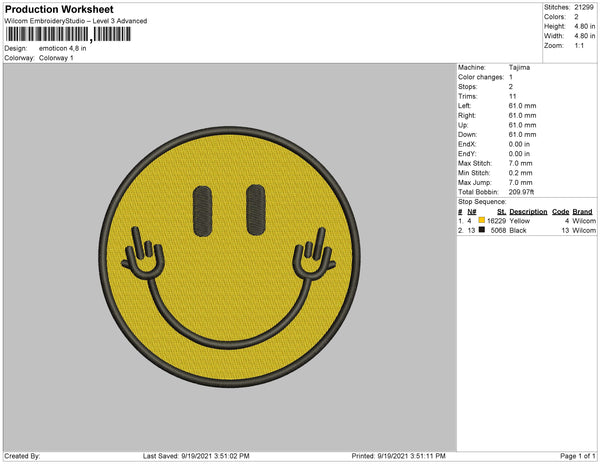This screenshot has height=464, width=600.
Task: Click the 'Colorway 1' value
Action: [56, 58]
